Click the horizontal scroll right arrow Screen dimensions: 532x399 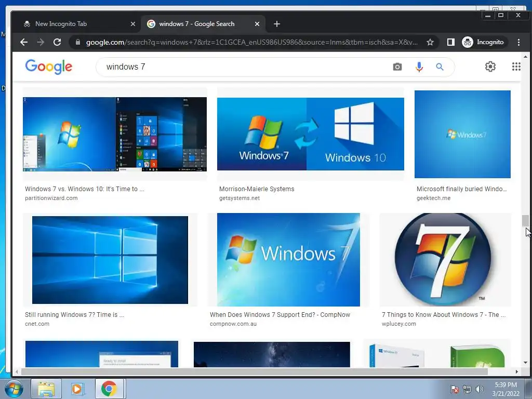pyautogui.click(x=517, y=372)
